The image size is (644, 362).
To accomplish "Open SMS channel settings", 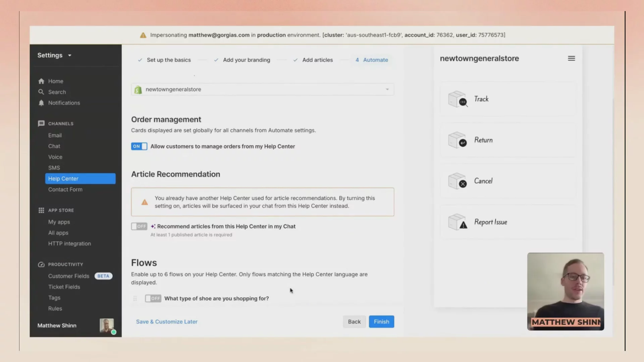I will (x=54, y=168).
